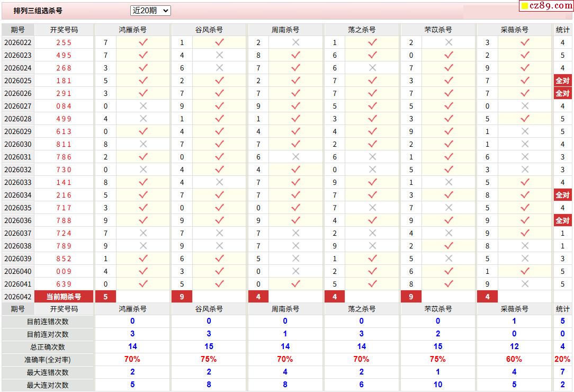Click 采薇杀号 cross mark in row 2026041
Viewport: 574px width, 392px height.
click(525, 284)
